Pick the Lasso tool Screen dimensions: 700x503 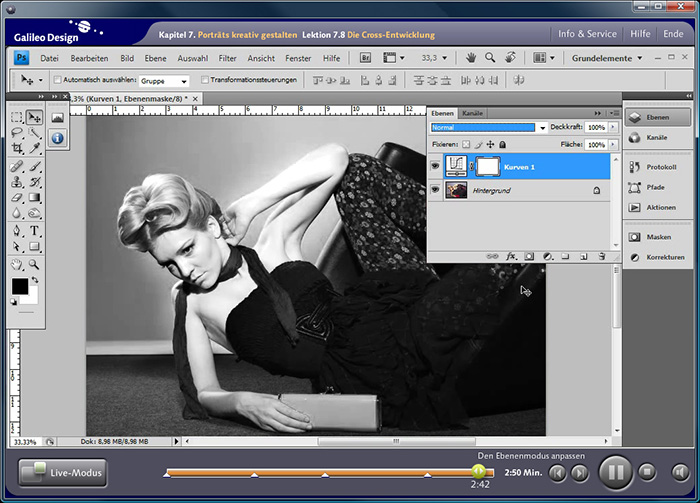point(17,132)
